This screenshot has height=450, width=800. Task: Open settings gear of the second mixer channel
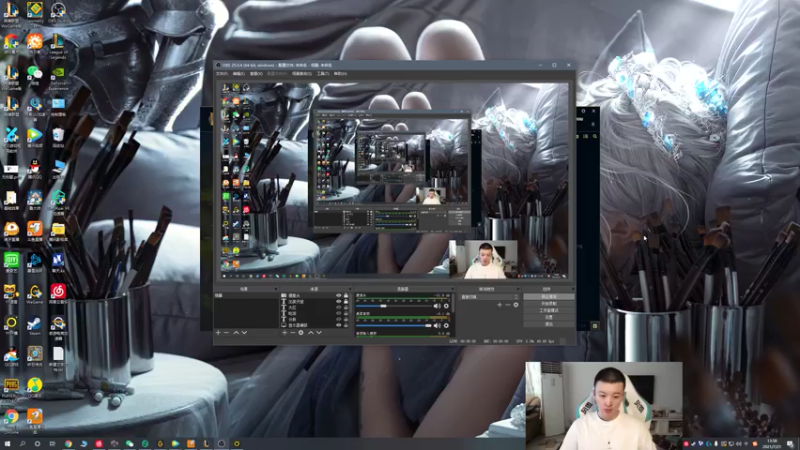click(x=446, y=326)
